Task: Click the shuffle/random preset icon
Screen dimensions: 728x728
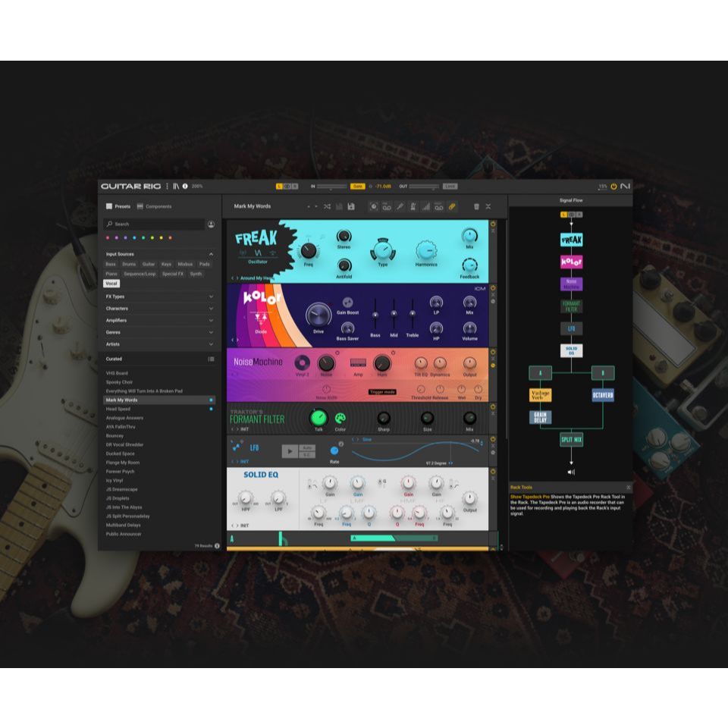Action: pyautogui.click(x=328, y=206)
